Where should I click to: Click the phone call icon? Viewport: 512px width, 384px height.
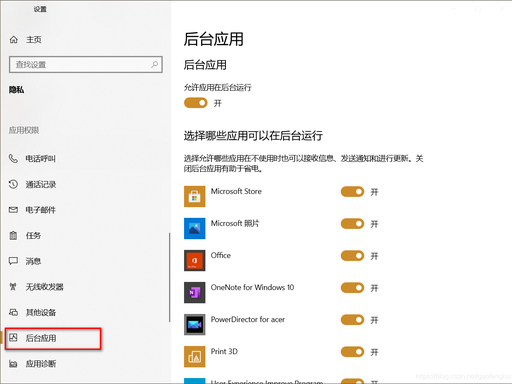tap(13, 158)
